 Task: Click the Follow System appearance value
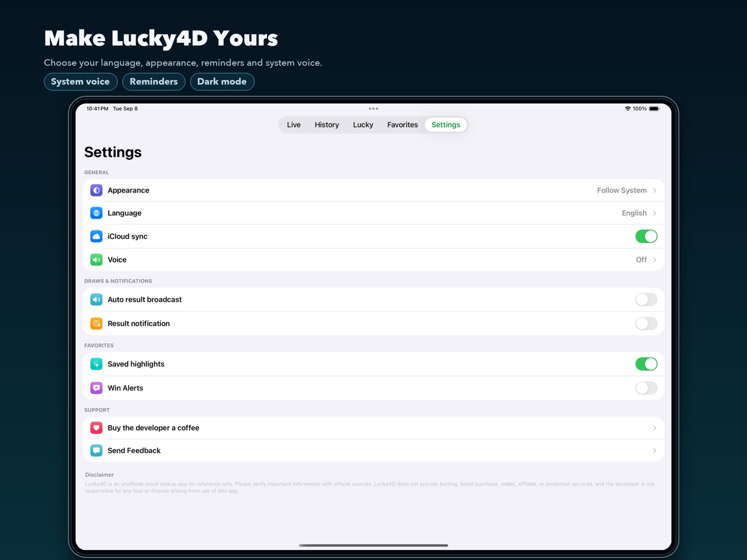[622, 191]
